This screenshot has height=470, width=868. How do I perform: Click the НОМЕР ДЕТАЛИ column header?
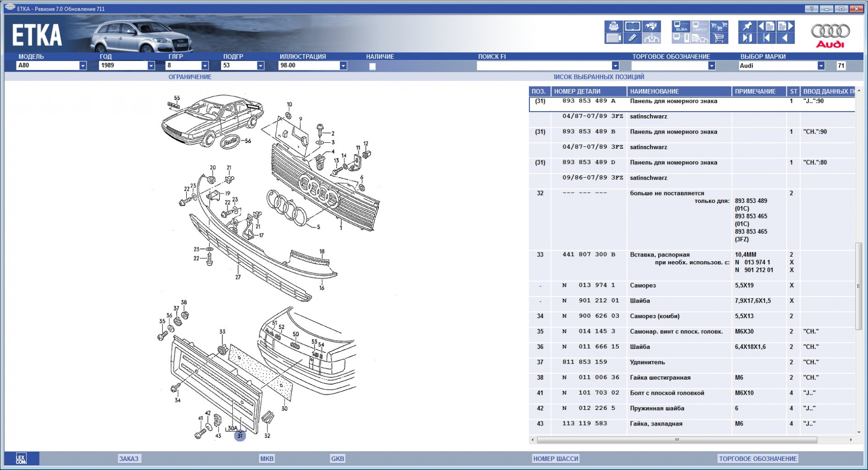click(589, 91)
